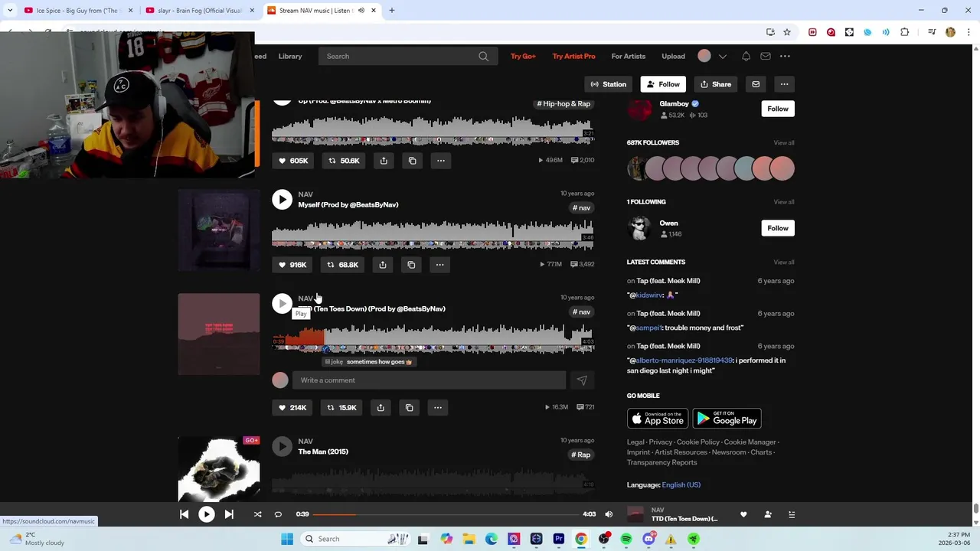
Task: Repost the track with 50.6K reposts
Action: point(343,161)
